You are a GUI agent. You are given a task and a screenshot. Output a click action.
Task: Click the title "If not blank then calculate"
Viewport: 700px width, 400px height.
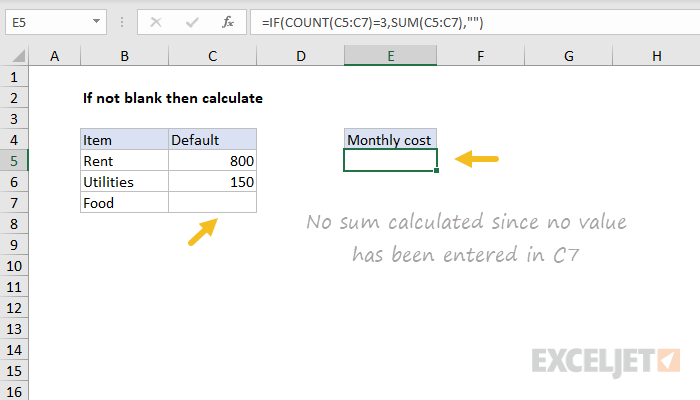tap(173, 98)
